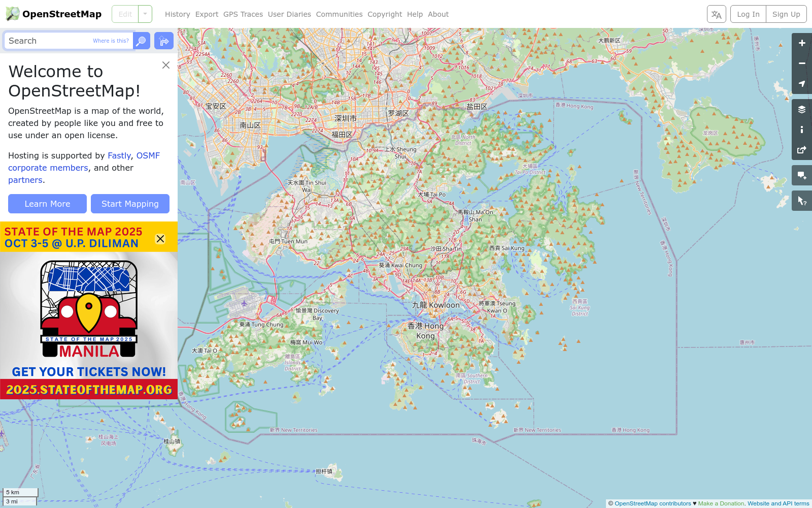812x508 pixels.
Task: Click the 西貢 Sai Kung label
Action: point(506,248)
